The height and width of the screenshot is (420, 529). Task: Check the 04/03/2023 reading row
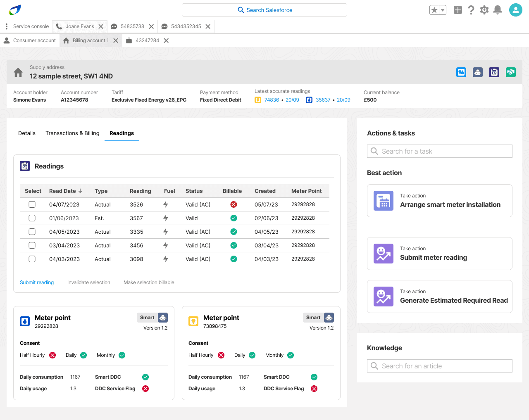(32, 259)
